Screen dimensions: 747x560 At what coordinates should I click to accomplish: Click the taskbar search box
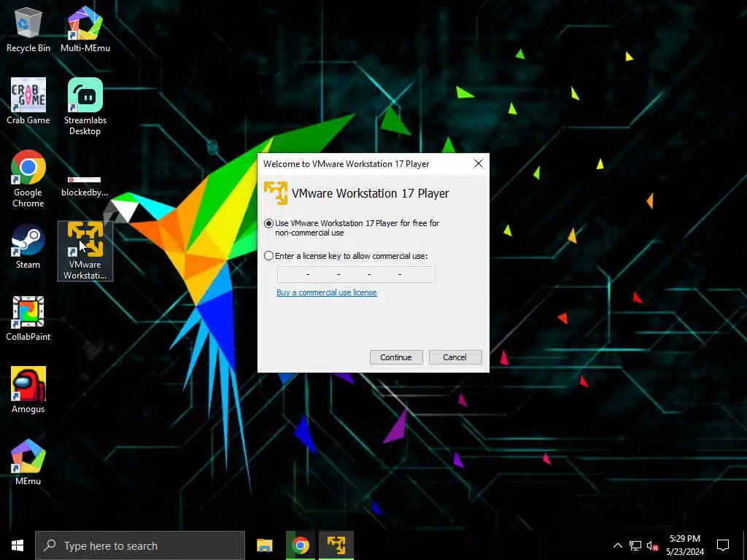[x=140, y=545]
